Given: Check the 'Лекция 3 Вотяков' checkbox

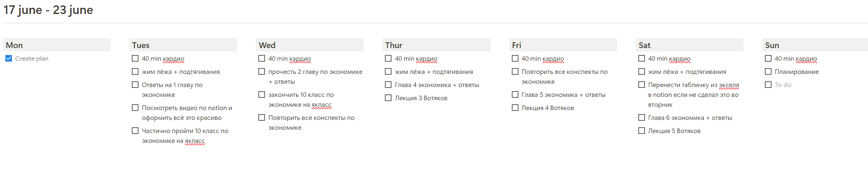Looking at the screenshot, I should point(388,98).
